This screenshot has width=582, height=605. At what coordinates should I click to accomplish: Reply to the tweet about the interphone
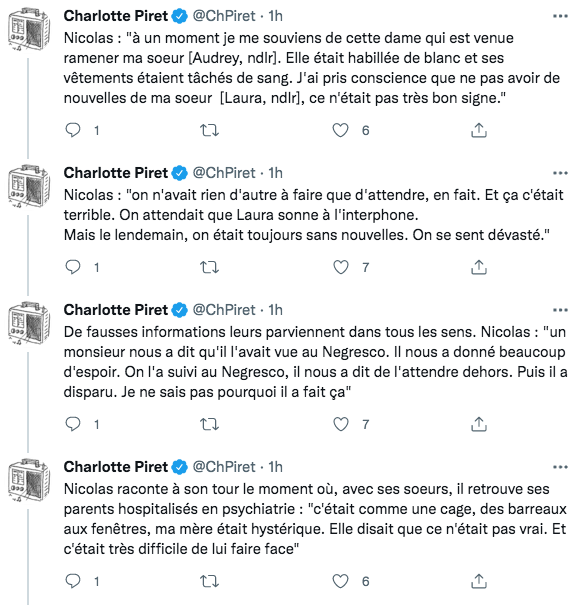[x=73, y=267]
